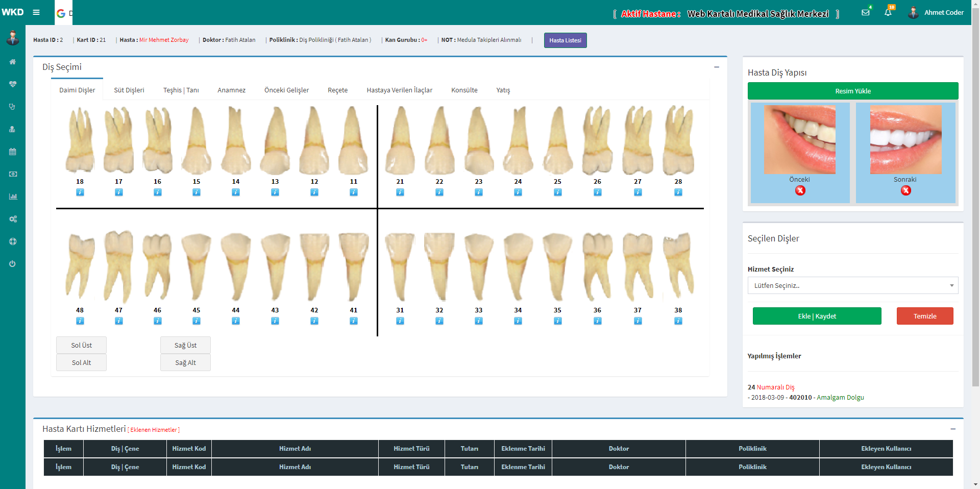This screenshot has width=980, height=489.
Task: Select tooth number 24 image
Action: tap(518, 140)
